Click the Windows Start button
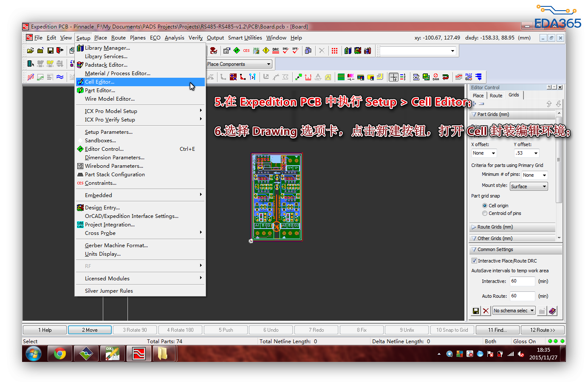This screenshot has height=384, width=588. [x=34, y=353]
